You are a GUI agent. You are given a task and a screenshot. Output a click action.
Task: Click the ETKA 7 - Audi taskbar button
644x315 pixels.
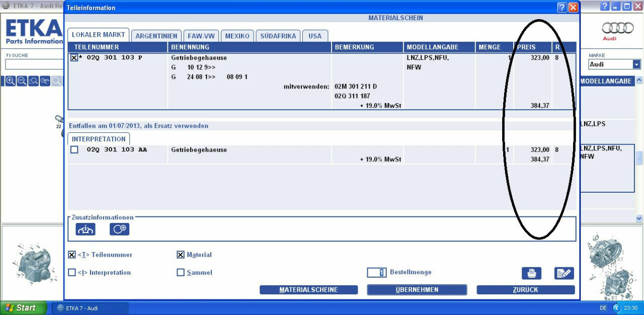(90, 308)
